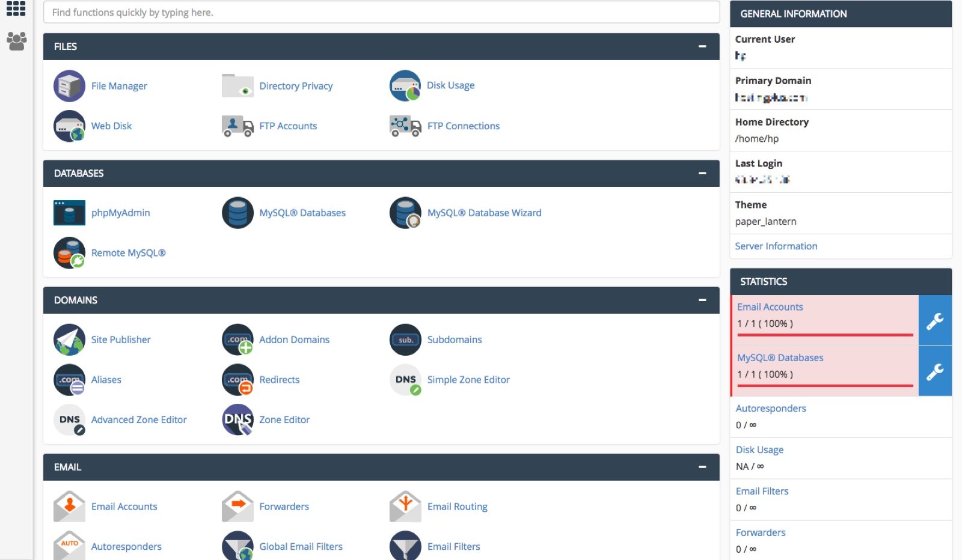Image resolution: width=962 pixels, height=560 pixels.
Task: Collapse the Files section
Action: pyautogui.click(x=702, y=46)
